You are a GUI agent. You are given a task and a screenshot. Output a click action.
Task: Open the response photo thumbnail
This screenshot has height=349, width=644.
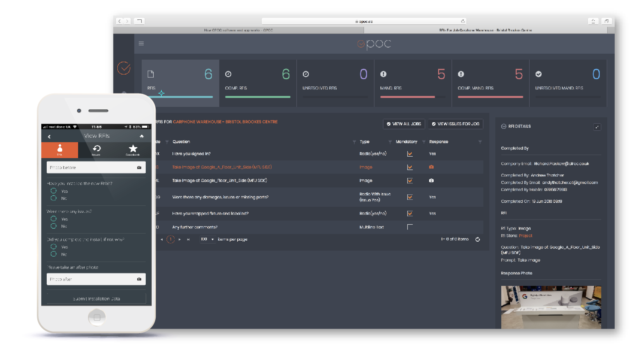(551, 307)
